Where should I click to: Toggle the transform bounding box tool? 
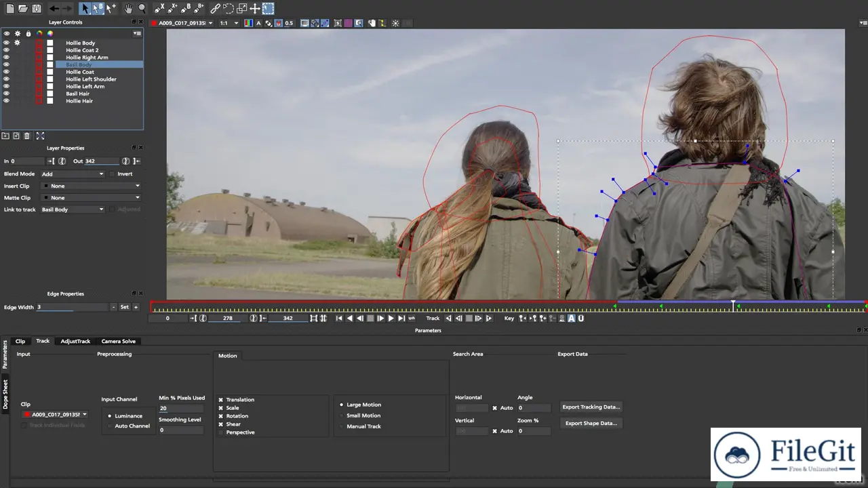click(269, 9)
